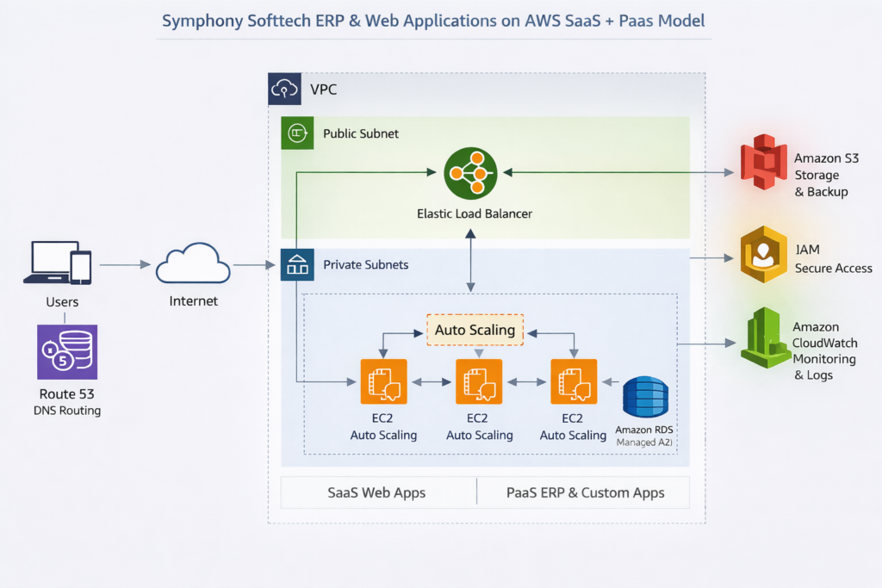The height and width of the screenshot is (588, 882).
Task: Click the leftmost EC2 instance icon
Action: pos(383,381)
